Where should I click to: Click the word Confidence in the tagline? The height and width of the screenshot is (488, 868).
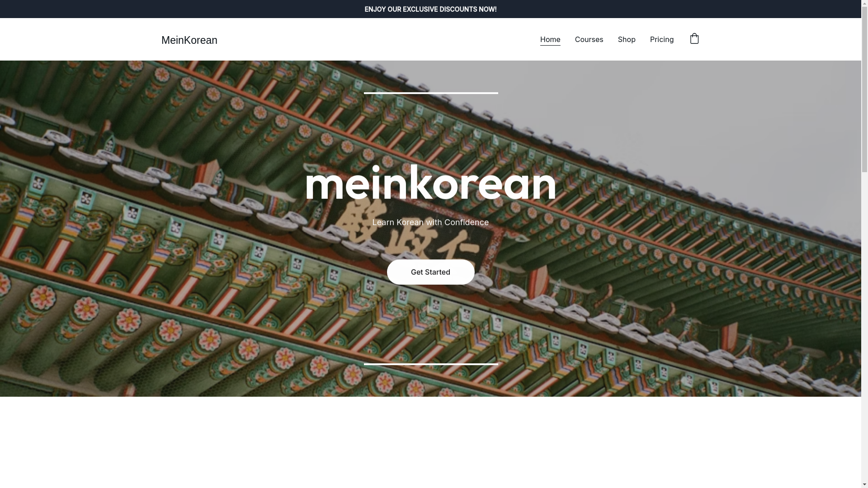click(x=466, y=222)
